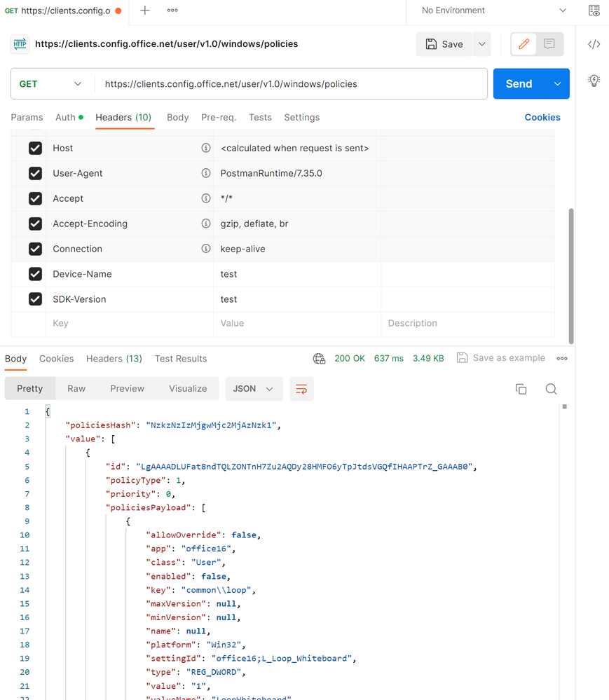Disable the SDK-Version header checkbox

[x=35, y=299]
